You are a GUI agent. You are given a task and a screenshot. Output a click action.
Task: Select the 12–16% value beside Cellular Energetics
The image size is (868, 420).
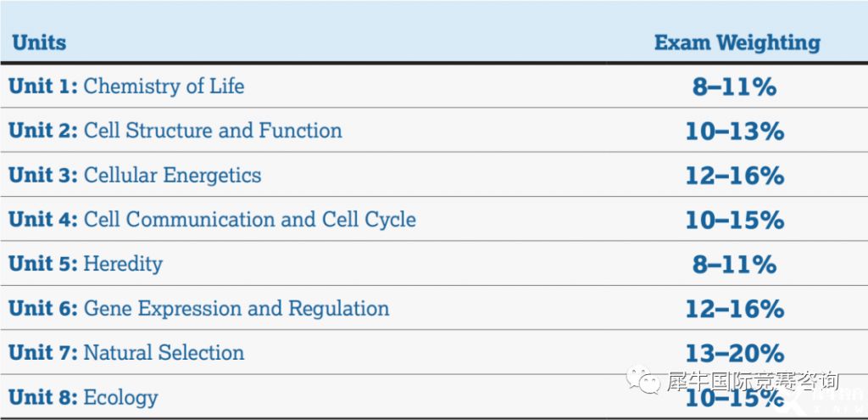[x=735, y=176]
